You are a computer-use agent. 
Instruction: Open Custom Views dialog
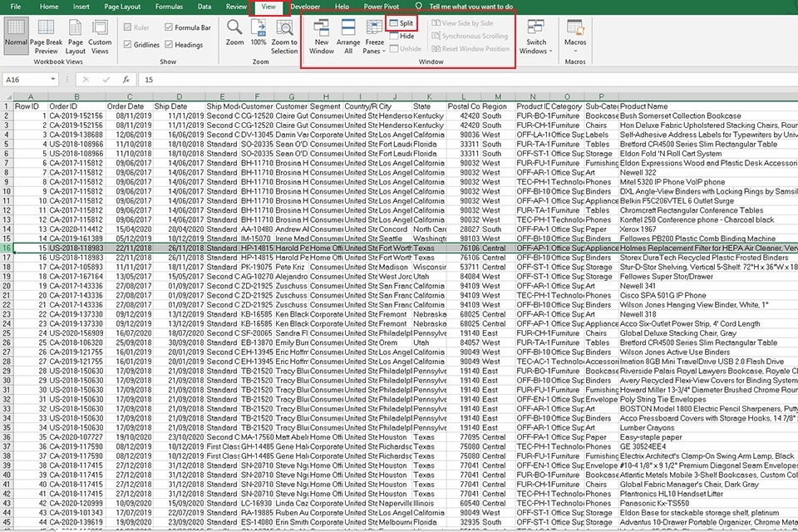coord(100,37)
